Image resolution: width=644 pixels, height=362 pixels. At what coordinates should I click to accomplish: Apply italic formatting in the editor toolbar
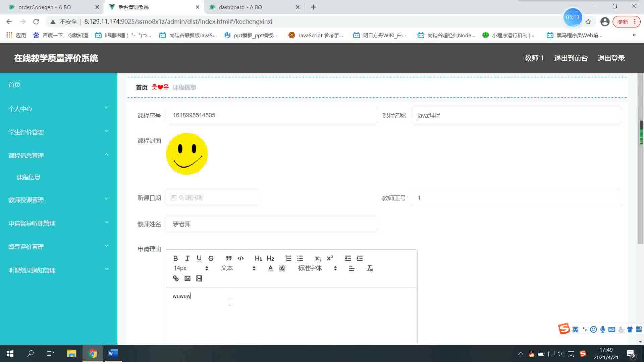[x=187, y=258]
